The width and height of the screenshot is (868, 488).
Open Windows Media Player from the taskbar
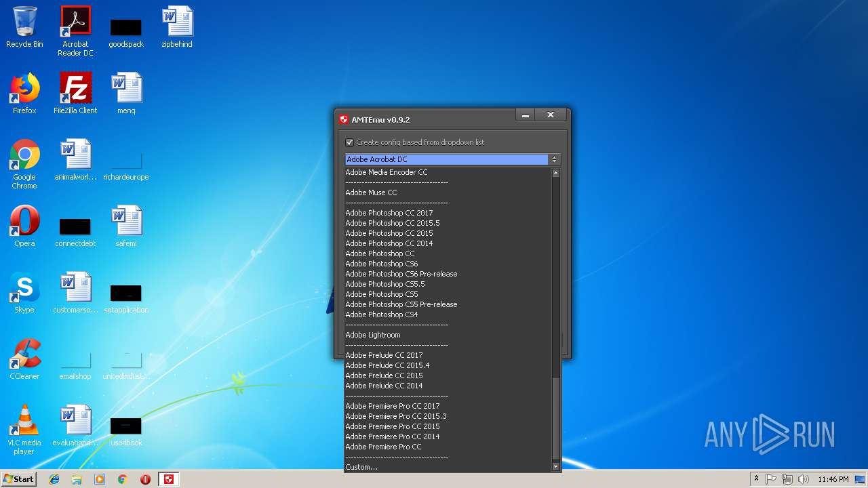pyautogui.click(x=100, y=479)
